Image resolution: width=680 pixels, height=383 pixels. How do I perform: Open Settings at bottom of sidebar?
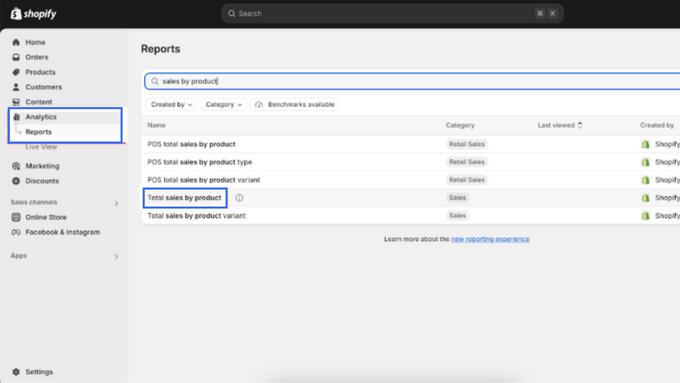tap(39, 372)
